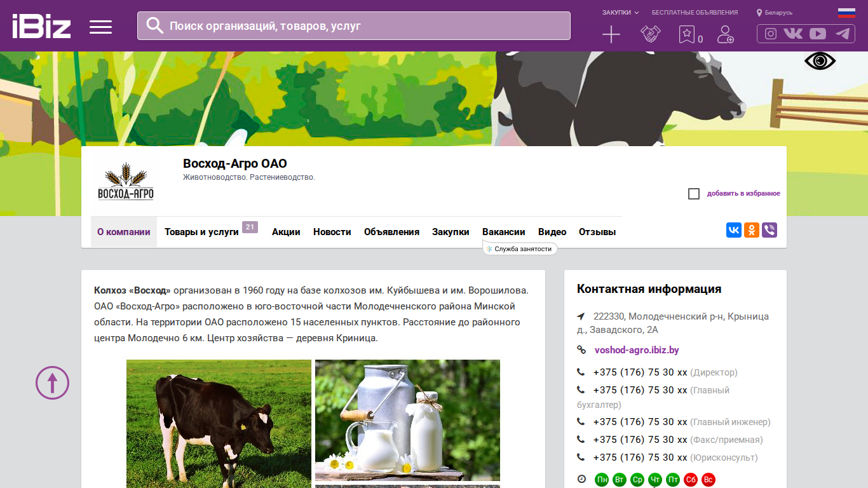
Task: Open the Видео tab
Action: 552,232
